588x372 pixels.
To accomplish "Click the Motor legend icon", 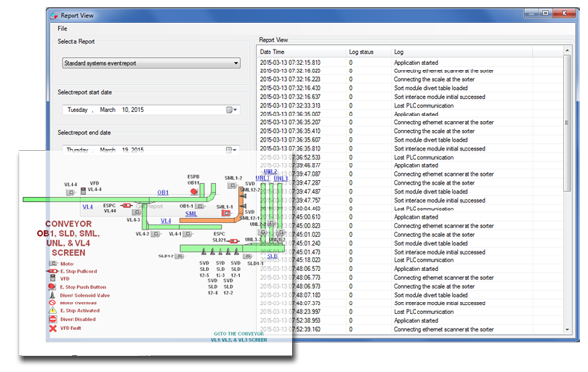I will [x=53, y=263].
